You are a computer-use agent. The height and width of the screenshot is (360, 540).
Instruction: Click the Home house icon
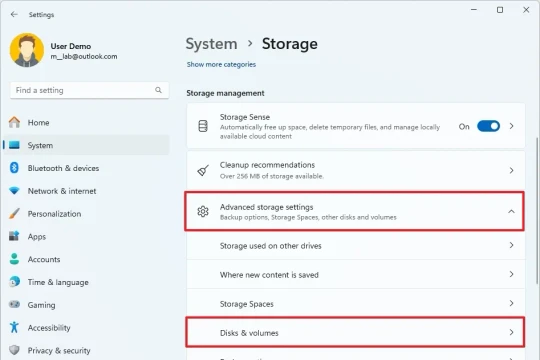click(14, 122)
